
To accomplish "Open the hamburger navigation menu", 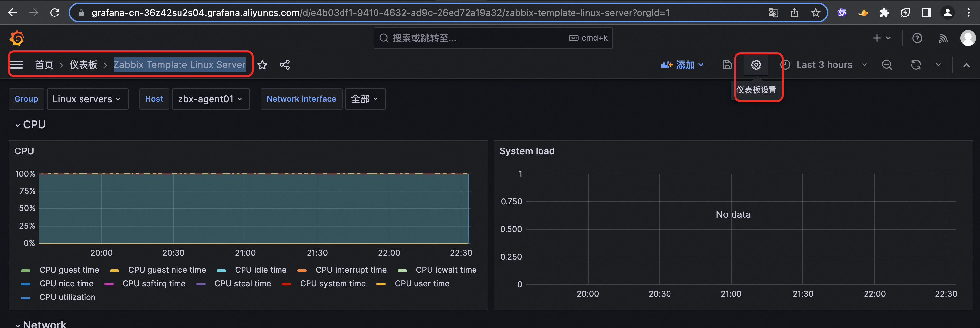I will coord(16,65).
